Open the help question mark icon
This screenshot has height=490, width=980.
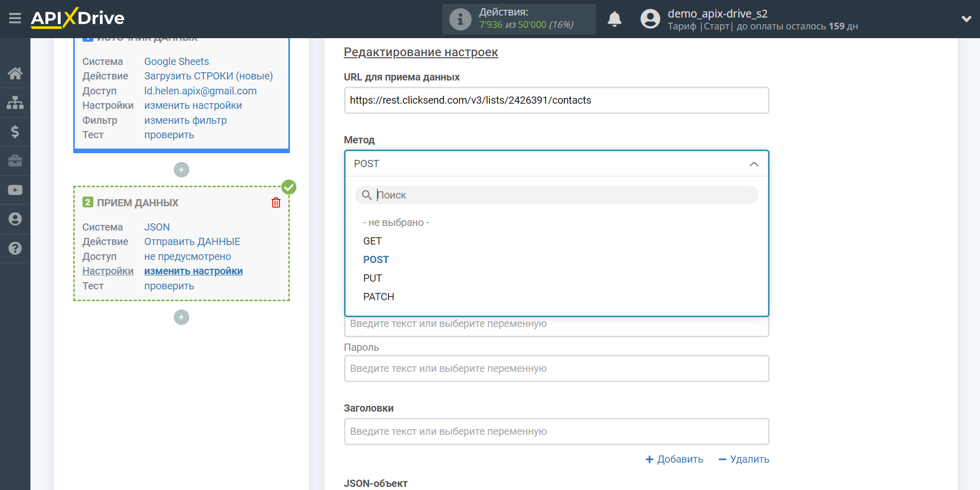pos(15,248)
